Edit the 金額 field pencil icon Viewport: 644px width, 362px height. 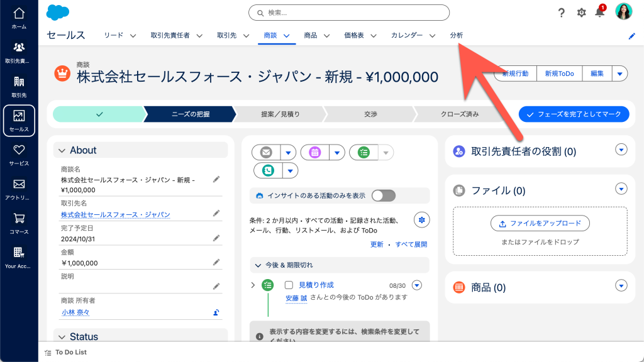[x=216, y=262]
